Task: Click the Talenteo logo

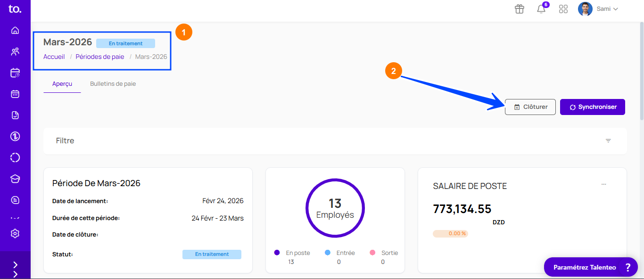Action: point(15,9)
